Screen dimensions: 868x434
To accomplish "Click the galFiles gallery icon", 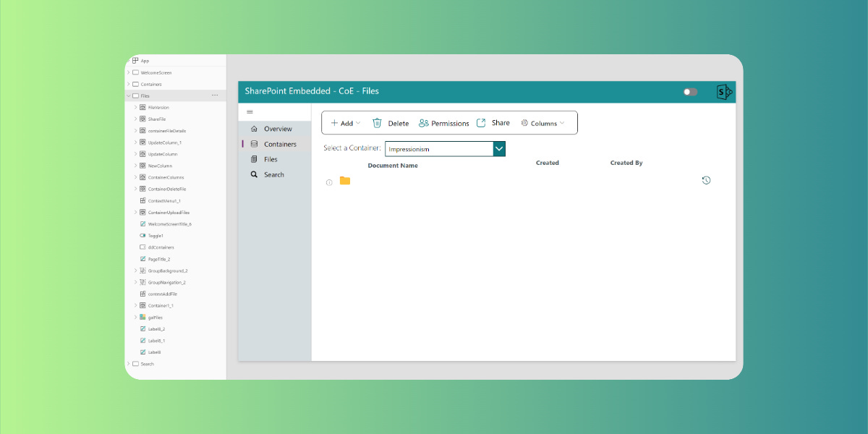I will (142, 317).
